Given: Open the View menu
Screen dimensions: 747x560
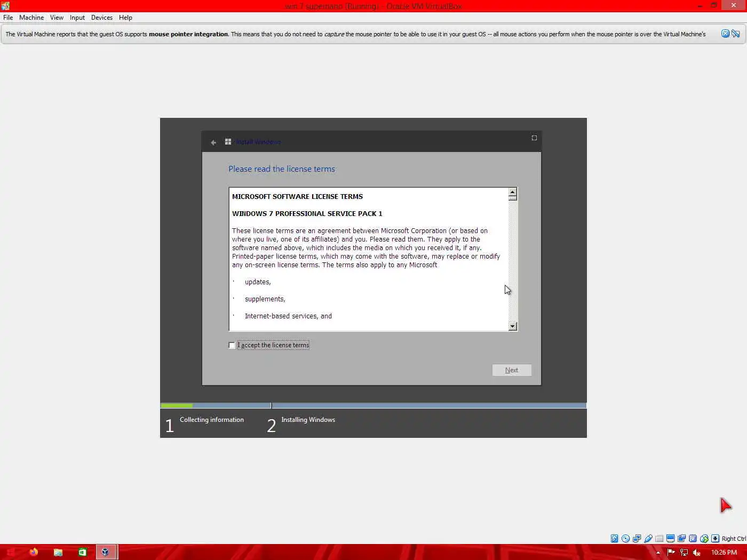Looking at the screenshot, I should 57,18.
